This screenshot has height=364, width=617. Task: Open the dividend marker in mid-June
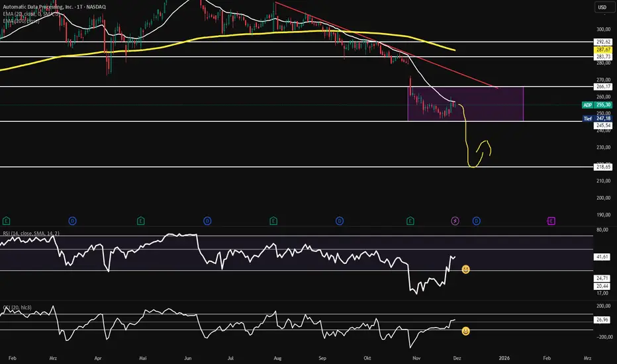[207, 221]
